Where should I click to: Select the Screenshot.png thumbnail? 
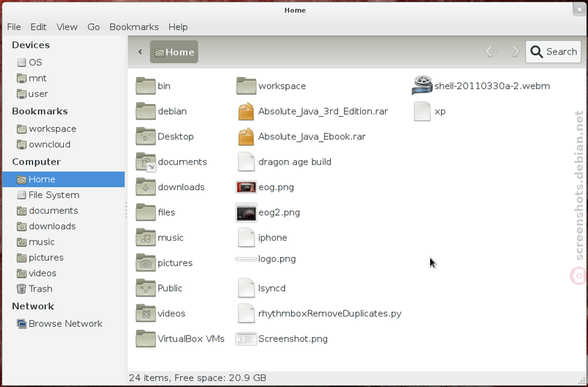click(246, 339)
